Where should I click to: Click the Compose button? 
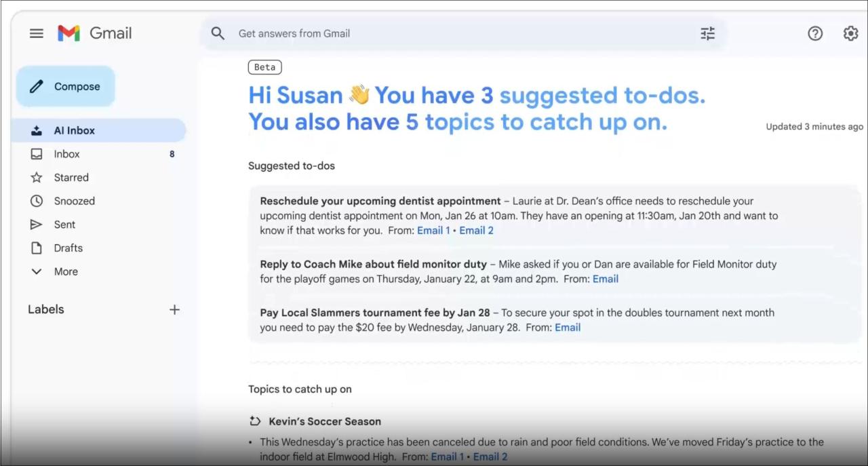click(x=65, y=86)
